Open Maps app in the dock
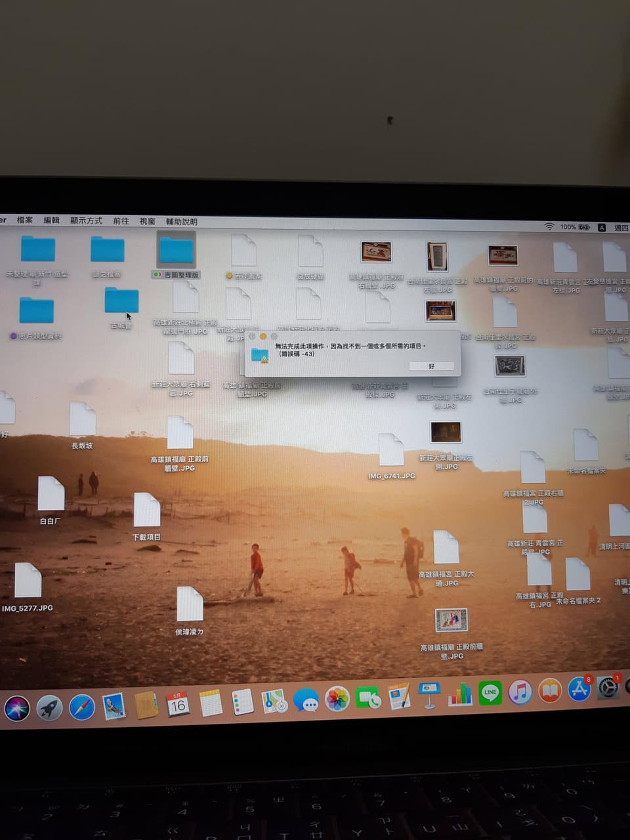The width and height of the screenshot is (630, 840). (274, 702)
